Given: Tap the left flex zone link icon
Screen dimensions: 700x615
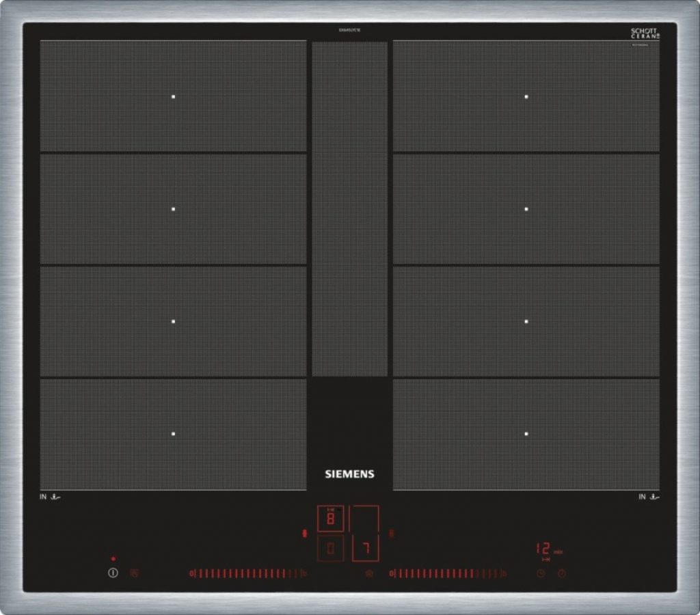Looking at the screenshot, I should click(x=305, y=534).
